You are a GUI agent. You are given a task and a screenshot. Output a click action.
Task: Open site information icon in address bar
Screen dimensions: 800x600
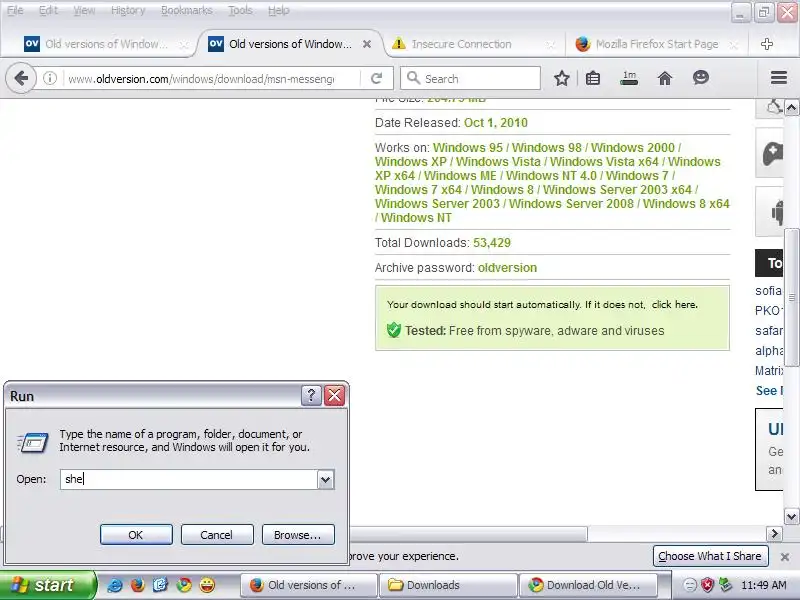tap(50, 78)
